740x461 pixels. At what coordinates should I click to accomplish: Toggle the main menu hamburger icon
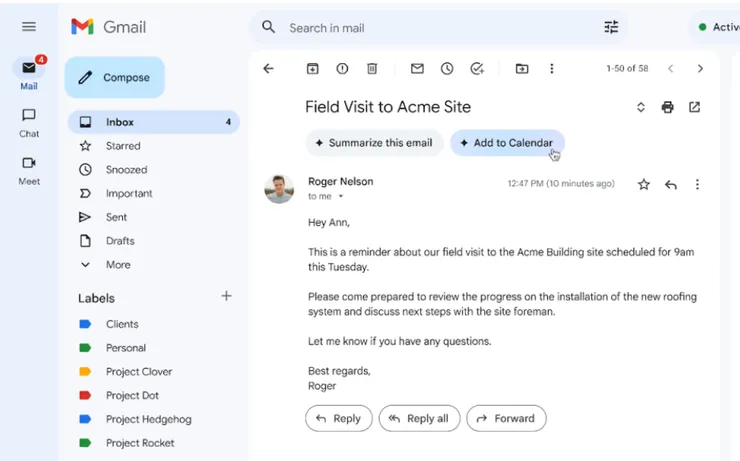pyautogui.click(x=29, y=27)
